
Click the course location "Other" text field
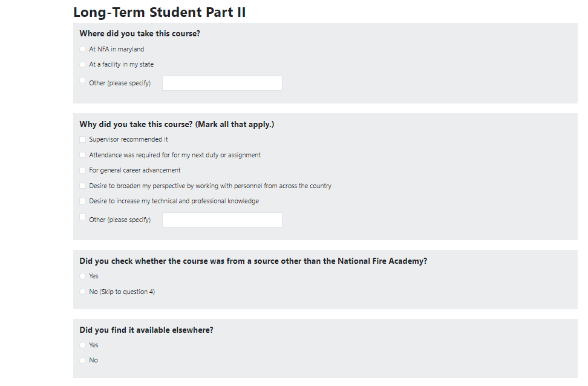coord(222,83)
